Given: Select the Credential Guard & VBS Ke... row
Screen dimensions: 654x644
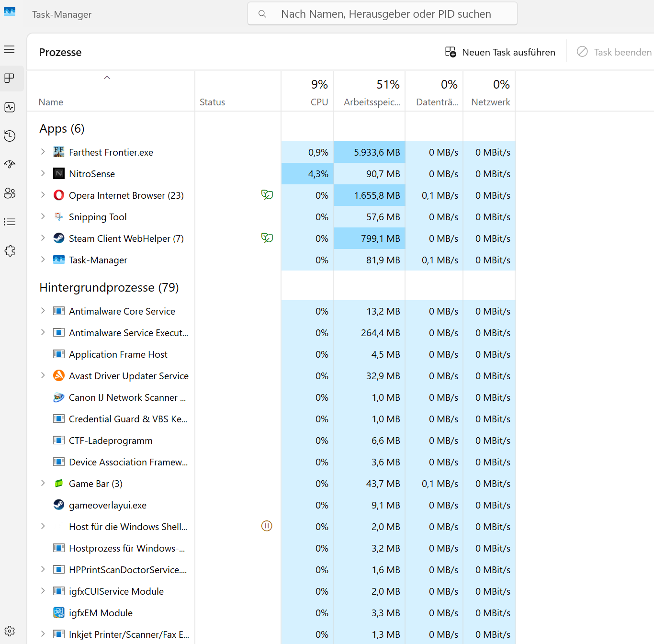Looking at the screenshot, I should point(271,418).
